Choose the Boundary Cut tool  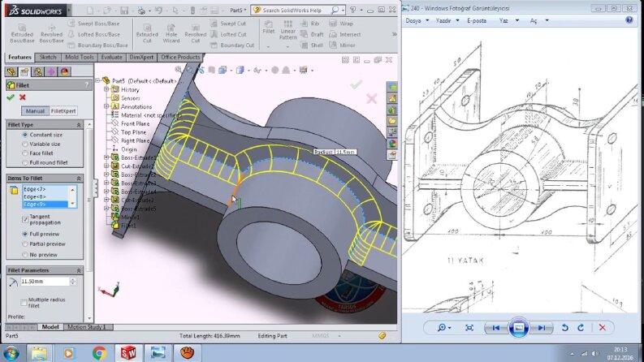coord(232,45)
